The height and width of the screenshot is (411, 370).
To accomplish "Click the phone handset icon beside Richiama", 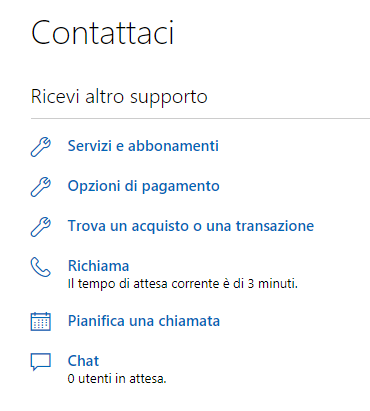I will 41,267.
